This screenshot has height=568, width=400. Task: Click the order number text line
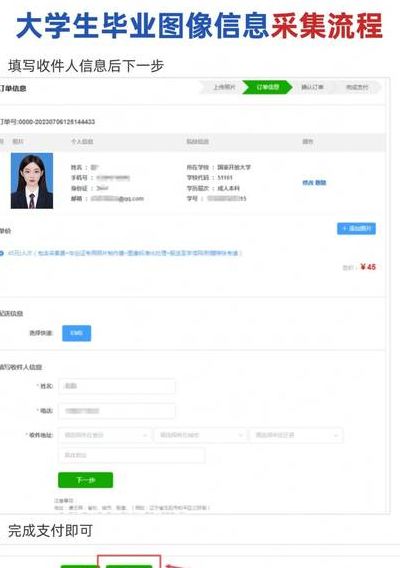[x=47, y=122]
